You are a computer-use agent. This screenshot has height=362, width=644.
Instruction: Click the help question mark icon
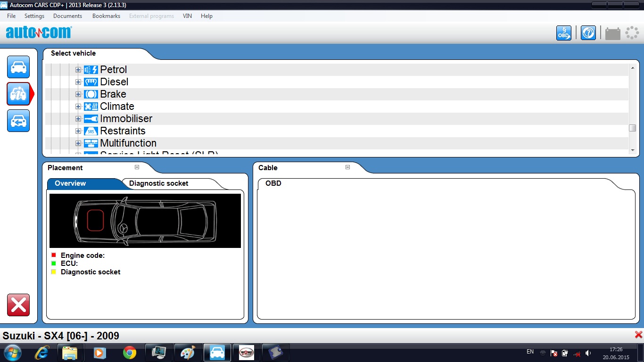(x=588, y=33)
